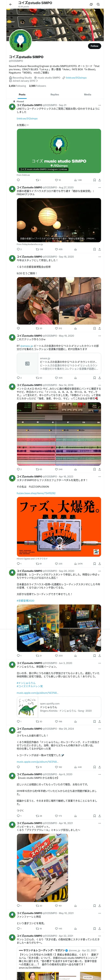Expand the Joined January 2010 chevron
Viewport: 110px width, 980px height.
(37, 81)
